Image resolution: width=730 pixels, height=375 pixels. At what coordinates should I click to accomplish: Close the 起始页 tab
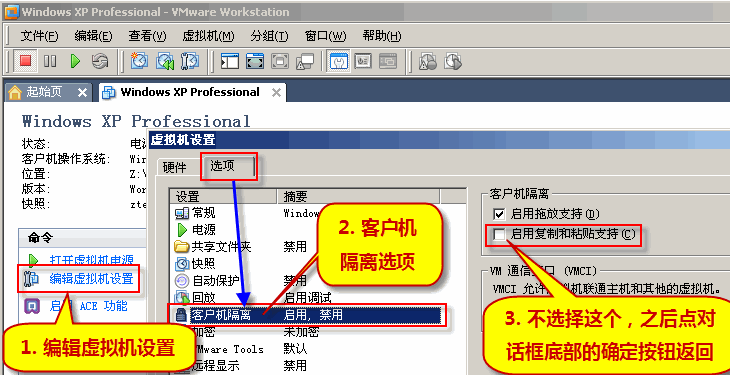(82, 93)
